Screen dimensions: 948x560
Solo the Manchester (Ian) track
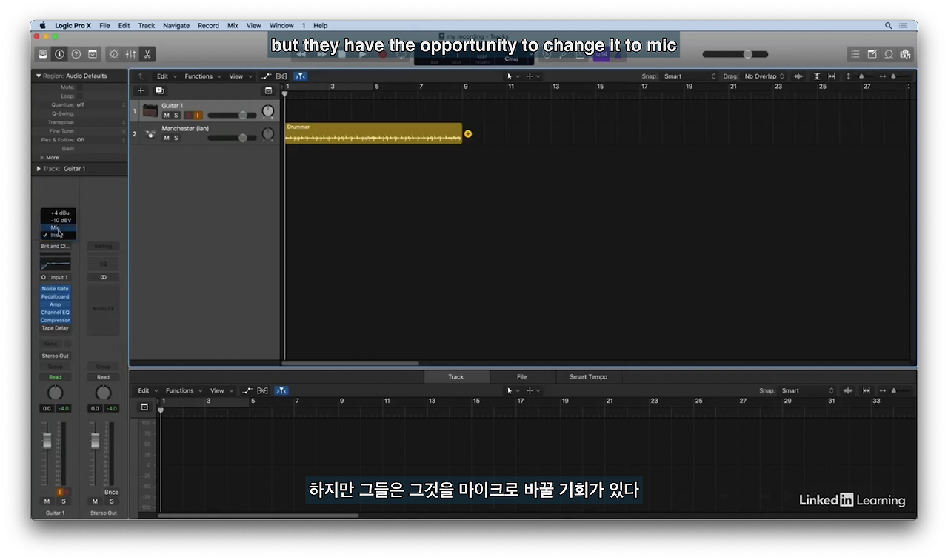(176, 138)
